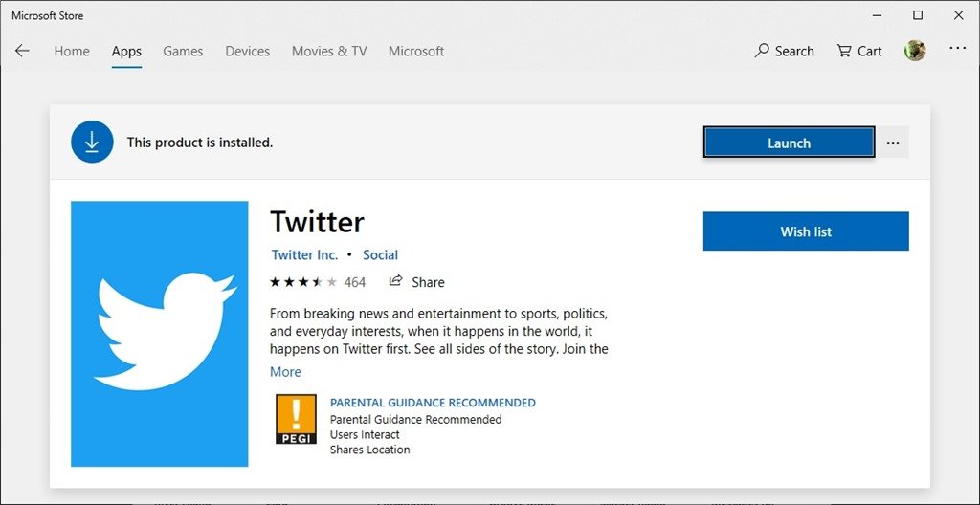Open the Twitter Inc. publisher link
Screen dimensions: 980x505
pos(304,255)
